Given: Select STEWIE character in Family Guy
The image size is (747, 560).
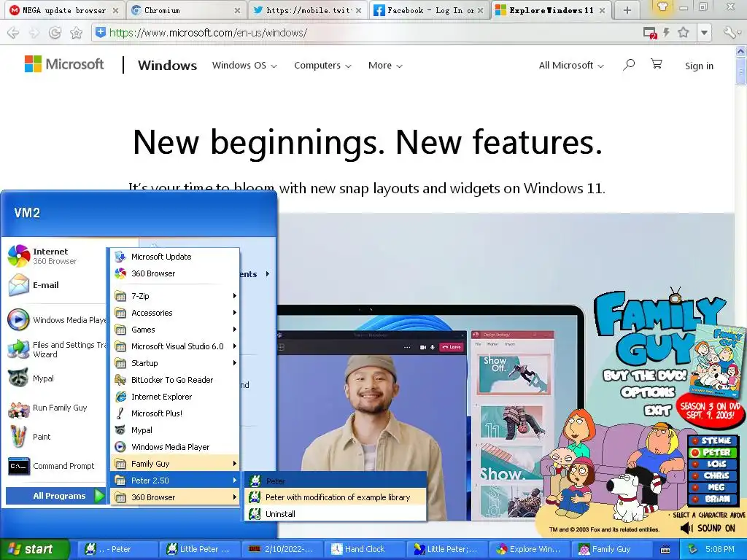Looking at the screenshot, I should coord(712,441).
